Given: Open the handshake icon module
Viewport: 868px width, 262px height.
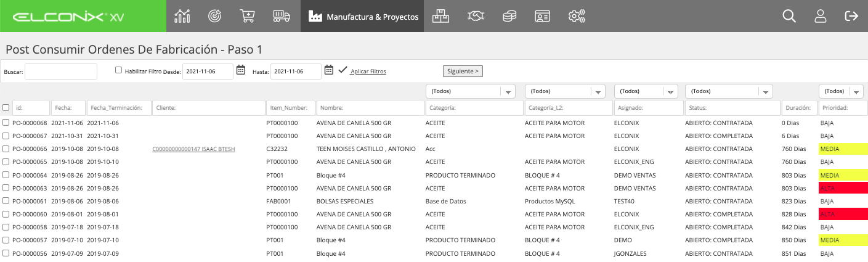Looking at the screenshot, I should [475, 16].
